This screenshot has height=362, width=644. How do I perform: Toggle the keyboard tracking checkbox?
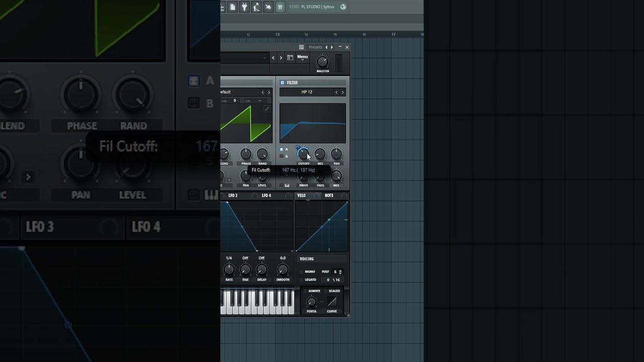[281, 185]
